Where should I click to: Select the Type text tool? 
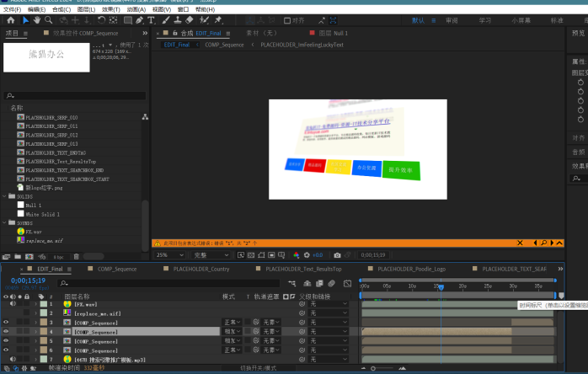point(151,20)
